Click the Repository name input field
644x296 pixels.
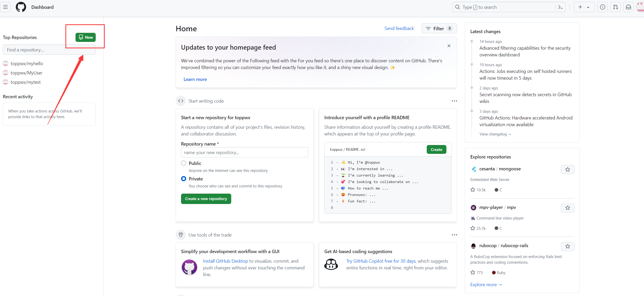245,153
